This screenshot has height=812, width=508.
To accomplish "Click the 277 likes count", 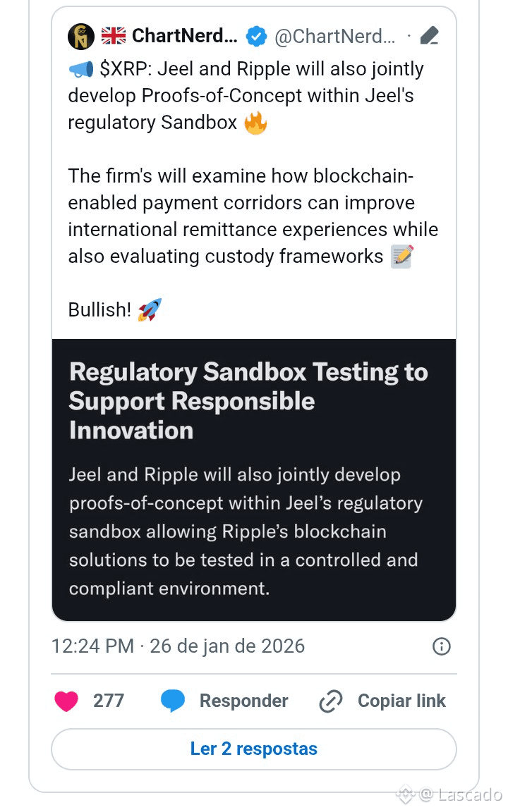I will [x=109, y=701].
